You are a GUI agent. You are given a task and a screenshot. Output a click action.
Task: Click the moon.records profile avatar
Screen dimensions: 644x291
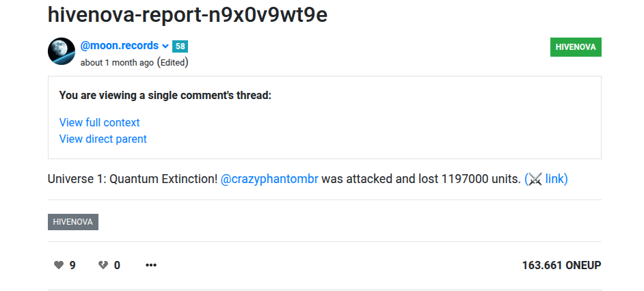[x=62, y=51]
